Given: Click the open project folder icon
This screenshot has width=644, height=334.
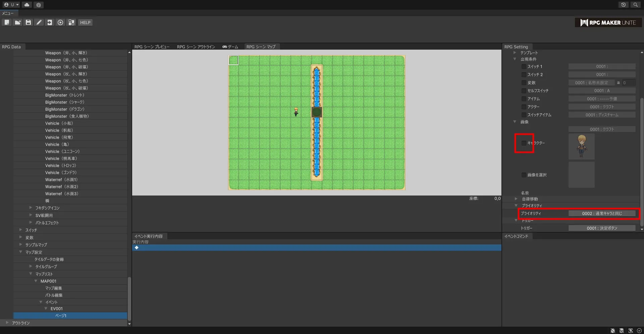Looking at the screenshot, I should pyautogui.click(x=17, y=22).
